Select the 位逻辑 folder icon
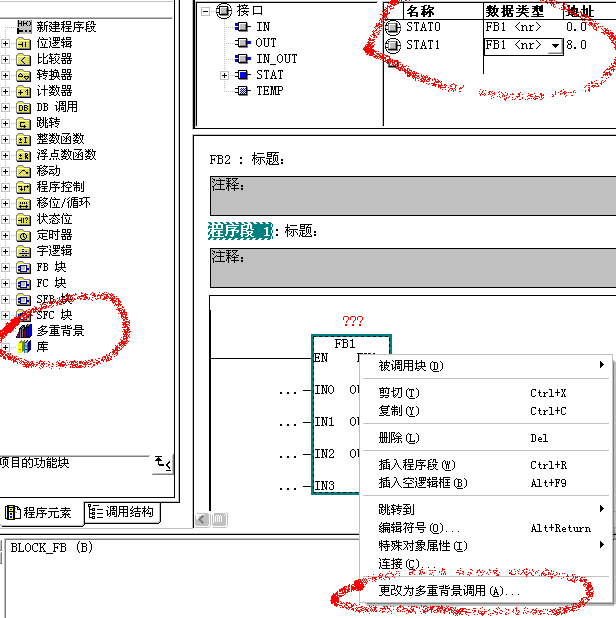 pos(24,43)
